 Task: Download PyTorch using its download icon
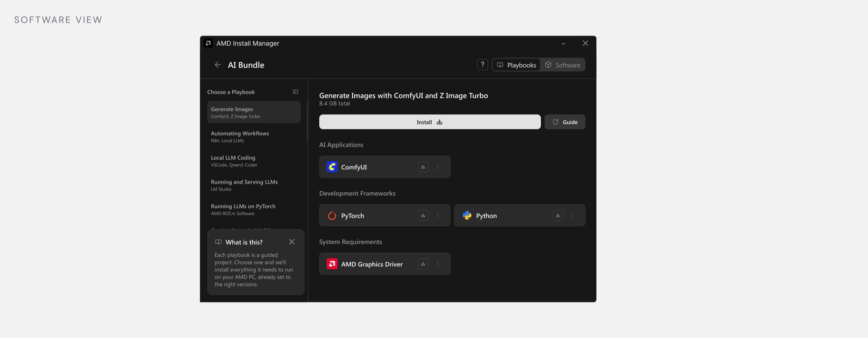(423, 216)
